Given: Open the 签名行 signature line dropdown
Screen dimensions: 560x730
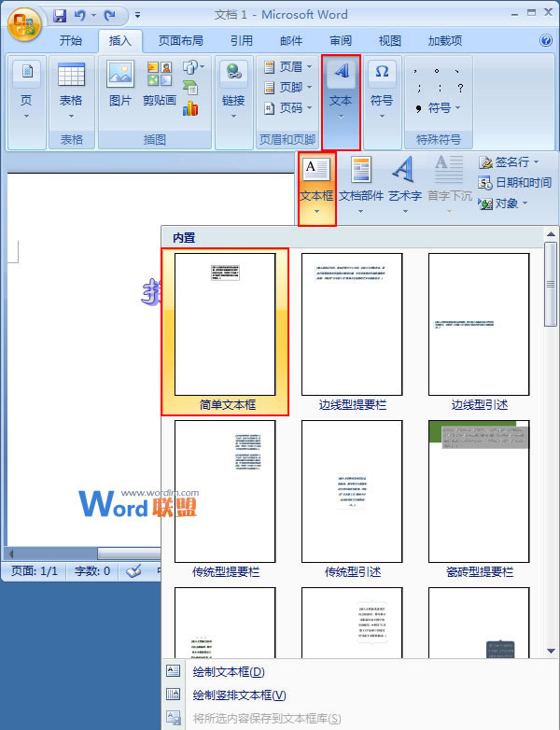Looking at the screenshot, I should point(509,162).
